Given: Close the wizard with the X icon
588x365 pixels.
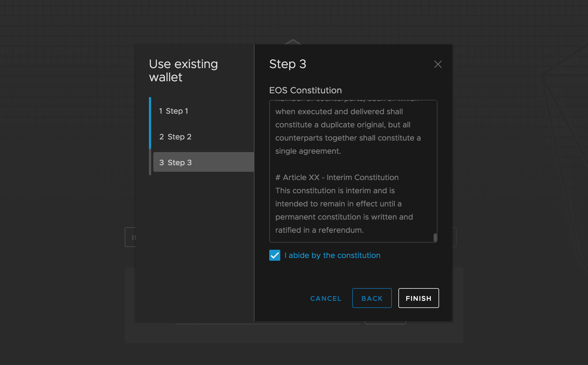Looking at the screenshot, I should (x=438, y=64).
